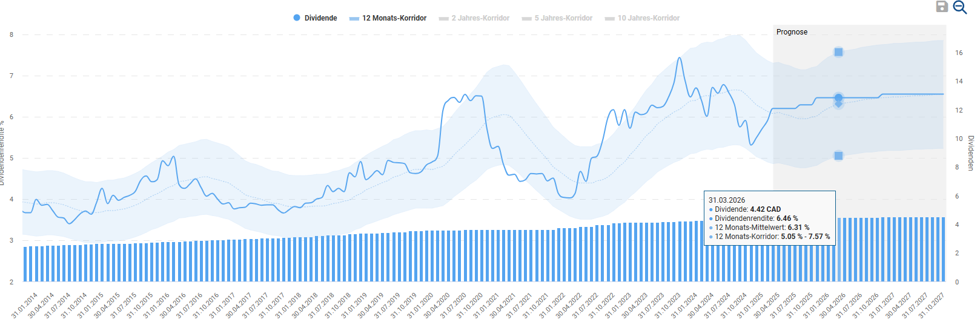The width and height of the screenshot is (980, 331).
Task: Click the 31.10.2027 x-axis date label
Action: [x=932, y=306]
